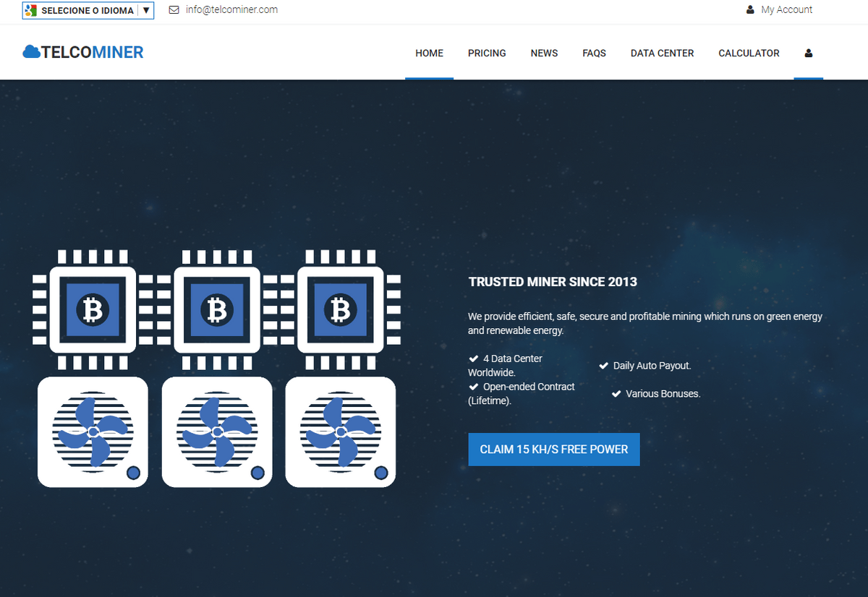Open the FAQS menu item
Viewport: 868px width, 597px height.
tap(594, 53)
